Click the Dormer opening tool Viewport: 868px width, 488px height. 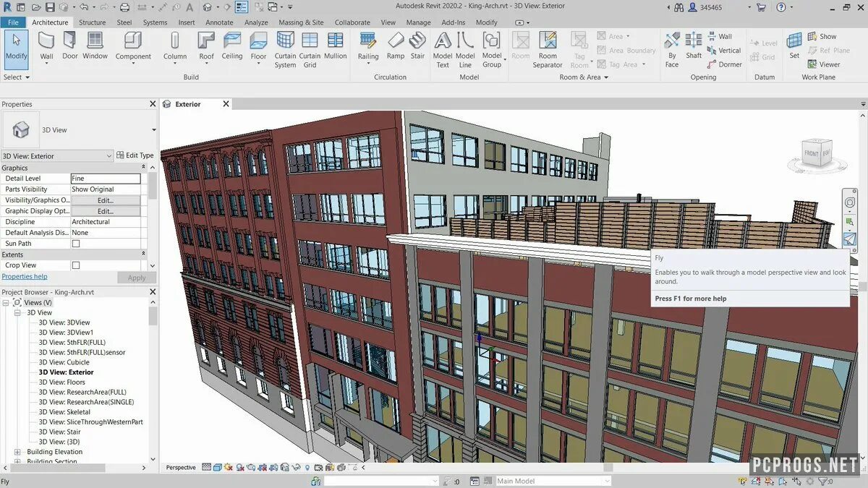click(723, 64)
